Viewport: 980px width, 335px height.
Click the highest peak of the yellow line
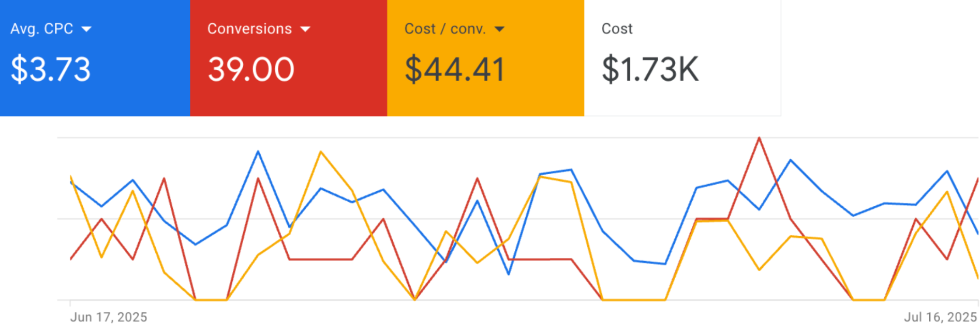coord(321,151)
